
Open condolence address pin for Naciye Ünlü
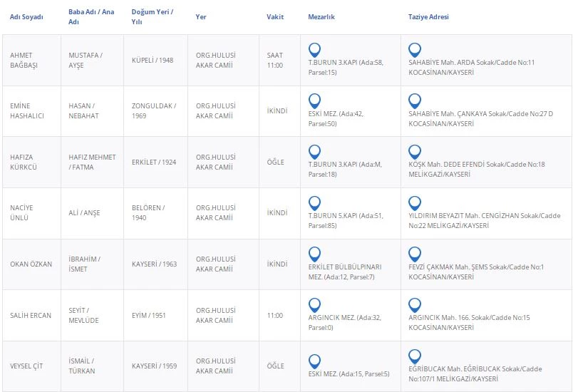[415, 202]
